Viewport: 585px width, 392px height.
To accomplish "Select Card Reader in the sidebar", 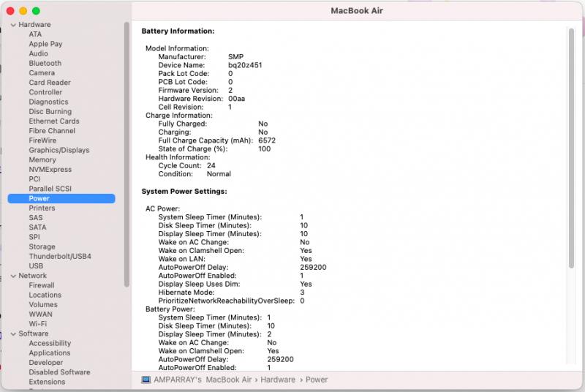I will pyautogui.click(x=49, y=83).
